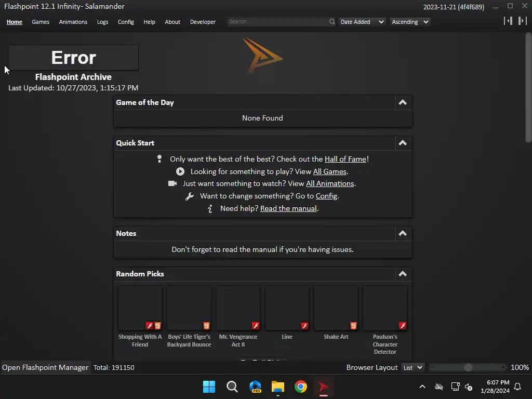Click the 100% zoom value

[x=520, y=367]
